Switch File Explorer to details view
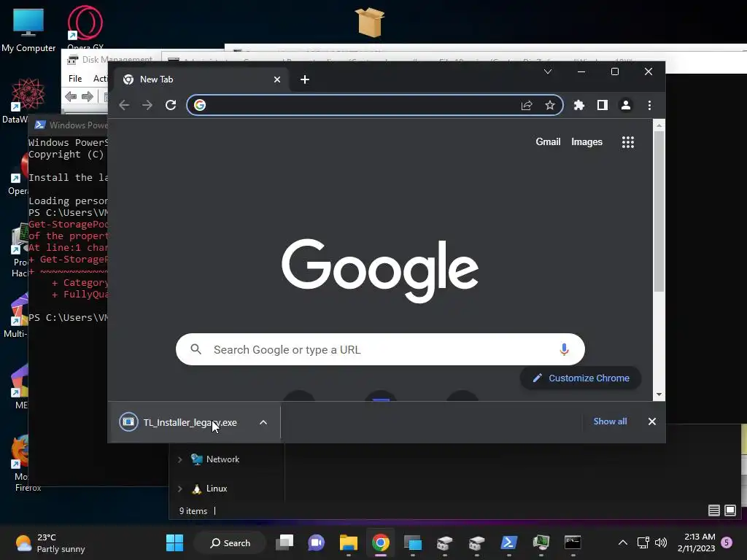Viewport: 747px width, 560px height. pos(713,510)
